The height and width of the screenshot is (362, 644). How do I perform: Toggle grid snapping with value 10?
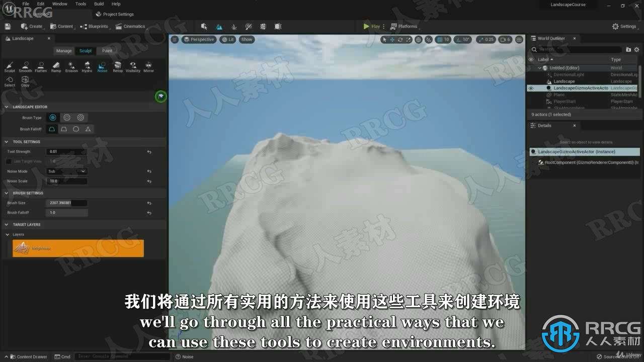[443, 39]
